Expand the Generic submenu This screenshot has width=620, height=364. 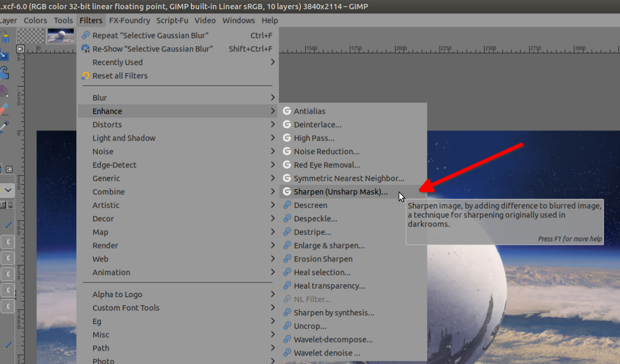coord(178,178)
